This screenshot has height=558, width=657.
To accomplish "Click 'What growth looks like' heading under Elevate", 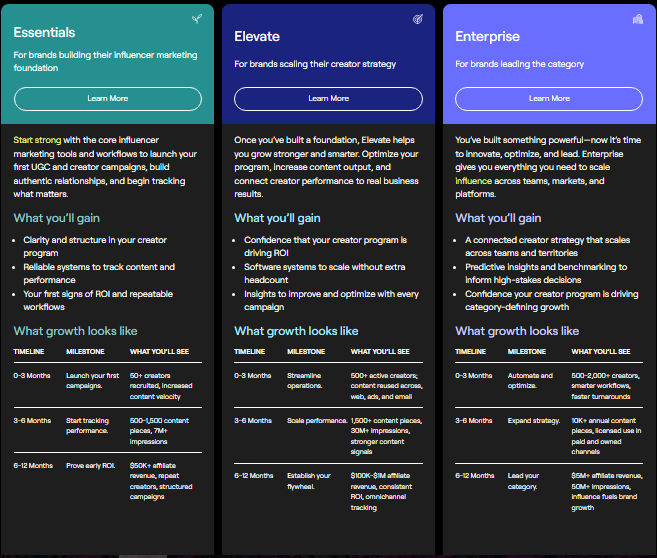I will pyautogui.click(x=296, y=331).
